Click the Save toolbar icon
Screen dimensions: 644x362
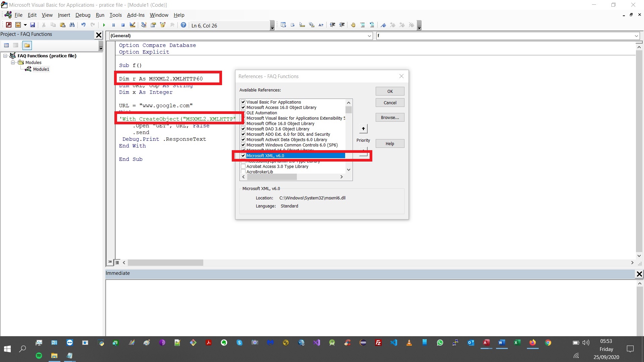(x=33, y=25)
